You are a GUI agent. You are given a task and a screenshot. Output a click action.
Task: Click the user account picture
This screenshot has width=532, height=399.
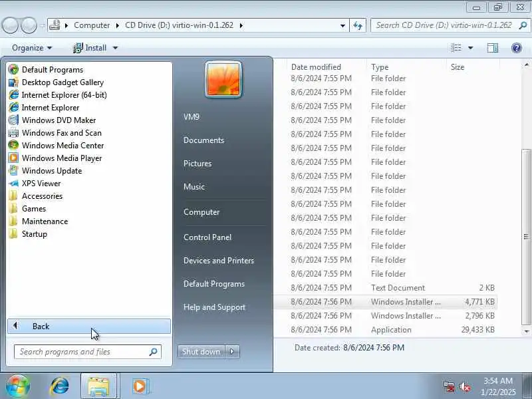[x=223, y=80]
